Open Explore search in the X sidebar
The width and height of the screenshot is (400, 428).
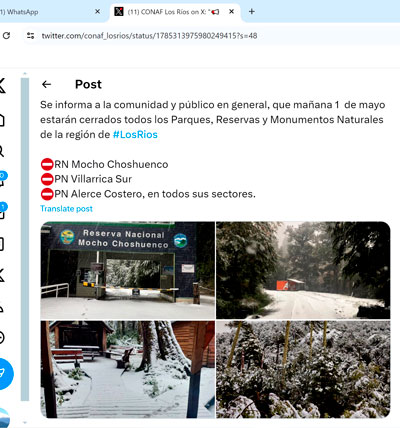(1, 151)
